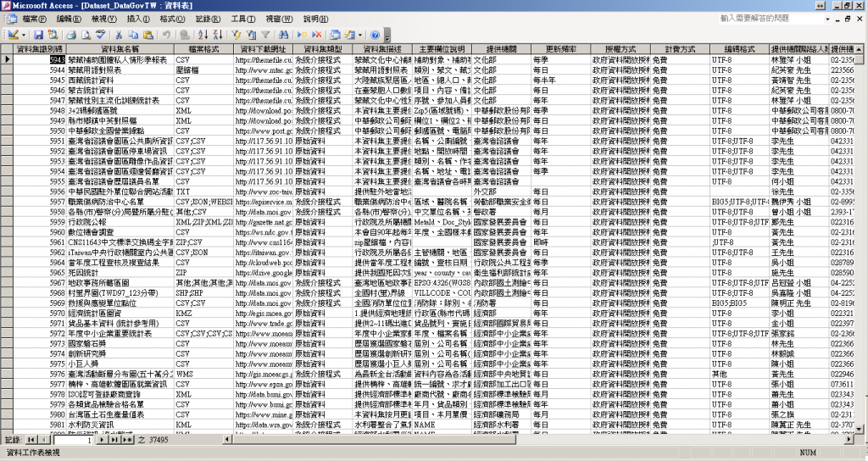Open the View button dropdown arrow
Image resolution: width=868 pixels, height=461 pixels.
[23, 35]
